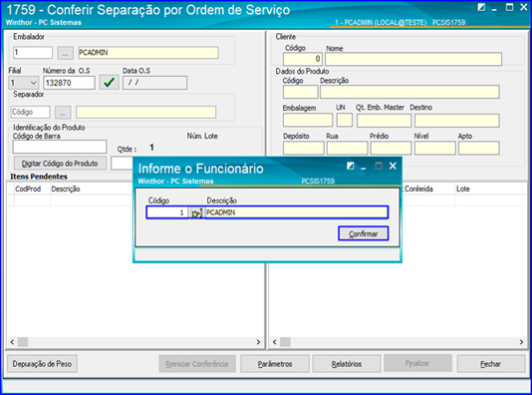Click the green checkmark validate O.S icon

tap(109, 83)
